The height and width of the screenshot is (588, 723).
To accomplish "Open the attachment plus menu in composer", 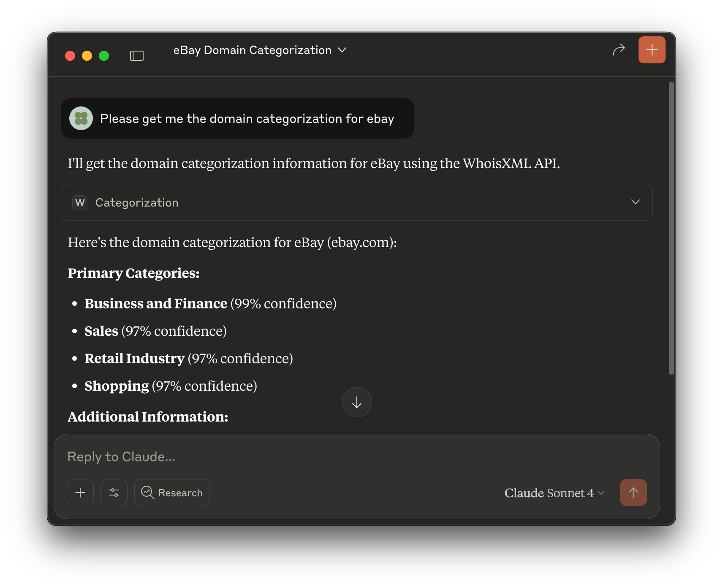I will (80, 493).
